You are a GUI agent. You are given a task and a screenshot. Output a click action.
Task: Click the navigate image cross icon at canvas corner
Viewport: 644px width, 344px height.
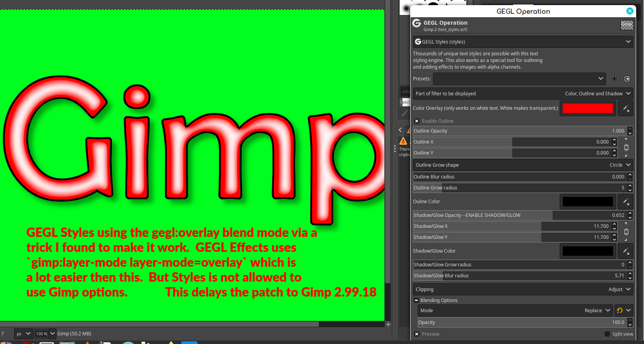[388, 324]
